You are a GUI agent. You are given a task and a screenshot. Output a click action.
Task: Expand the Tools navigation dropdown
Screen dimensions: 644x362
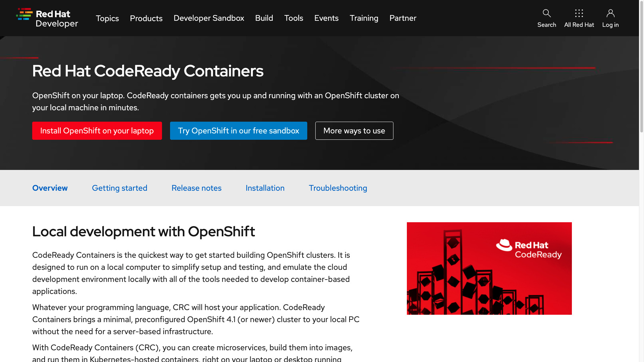coord(294,18)
